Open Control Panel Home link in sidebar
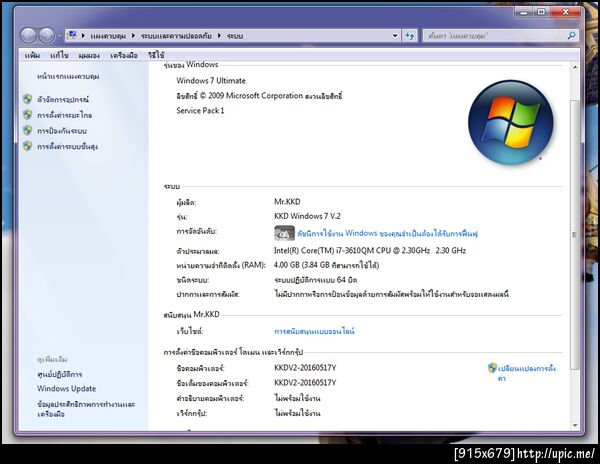 68,77
